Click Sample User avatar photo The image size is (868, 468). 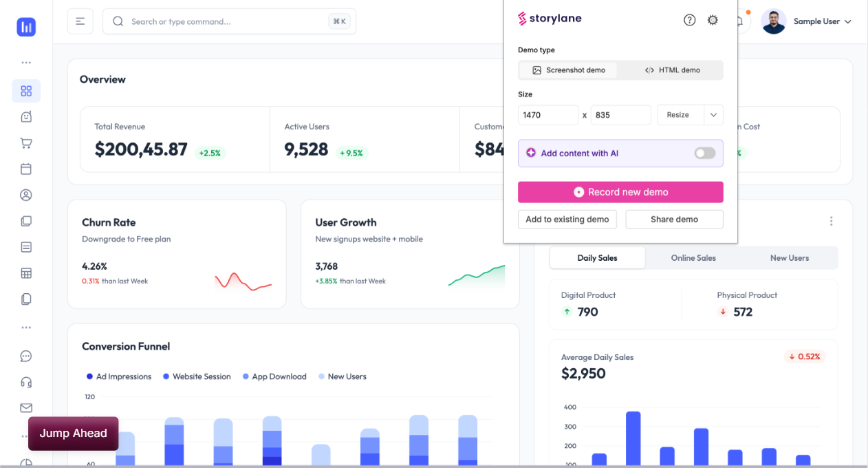click(774, 21)
